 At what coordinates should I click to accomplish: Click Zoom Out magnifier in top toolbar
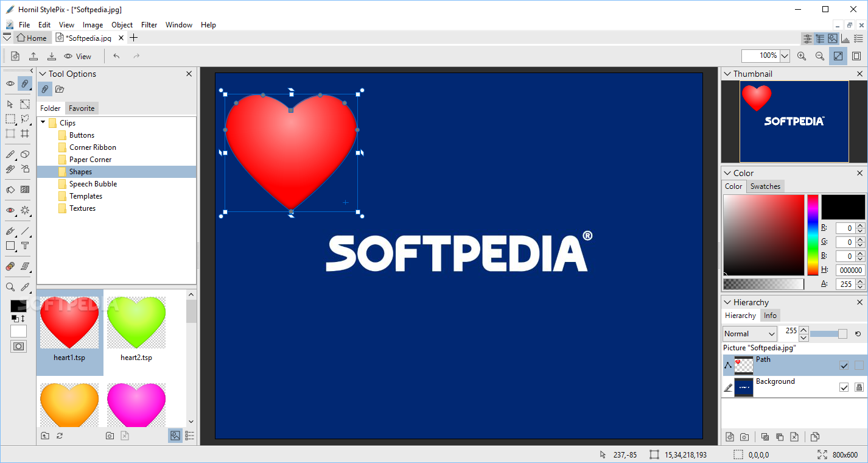click(820, 56)
